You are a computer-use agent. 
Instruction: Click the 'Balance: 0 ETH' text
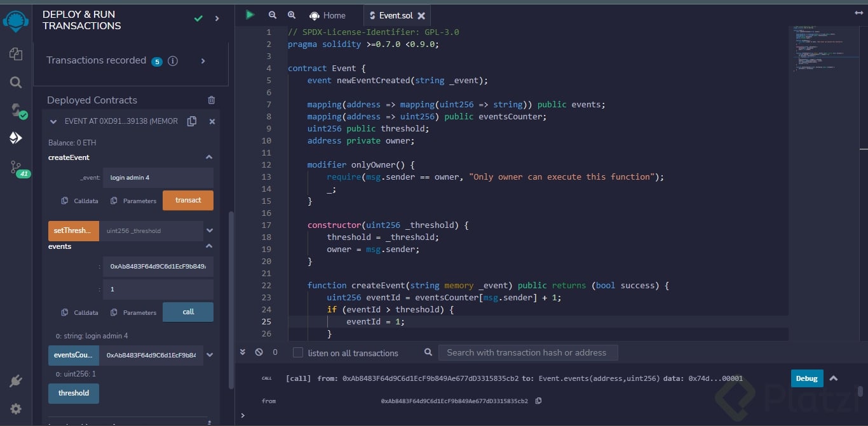click(72, 143)
